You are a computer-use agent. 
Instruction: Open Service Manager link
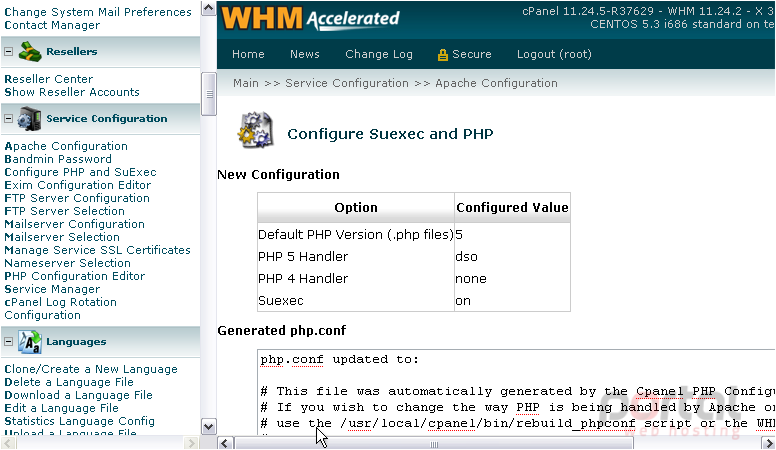(x=52, y=289)
